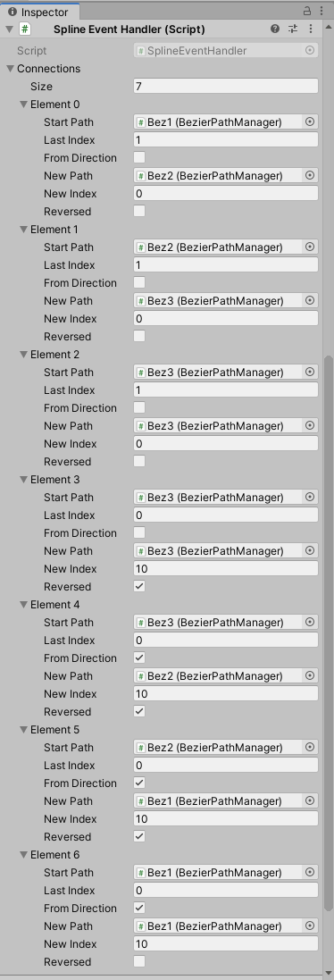Viewport: 334px width, 980px height.
Task: Check the Reversed box in Element 6
Action: click(140, 961)
